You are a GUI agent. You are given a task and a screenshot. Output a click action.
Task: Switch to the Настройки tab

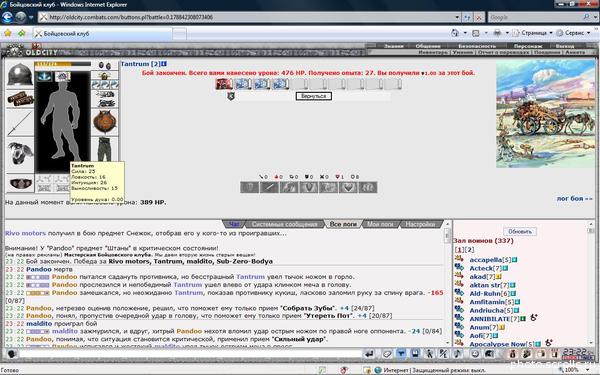point(420,224)
